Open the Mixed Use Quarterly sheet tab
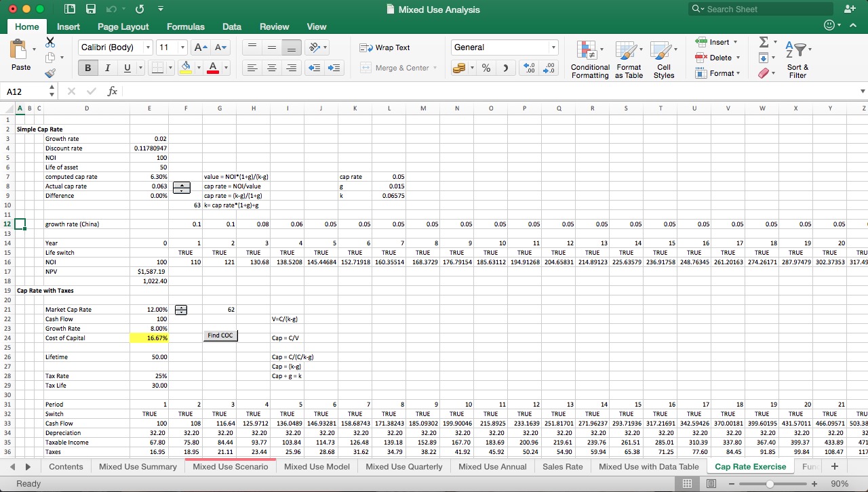The image size is (868, 492). click(x=403, y=466)
